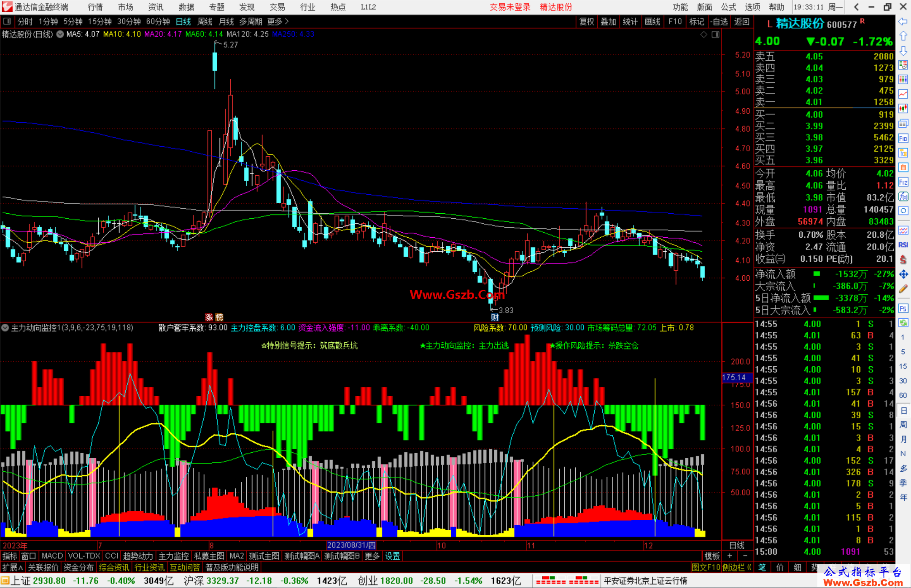The width and height of the screenshot is (911, 588).
Task: Click the back arrow in right sidebar
Action: pos(903,21)
